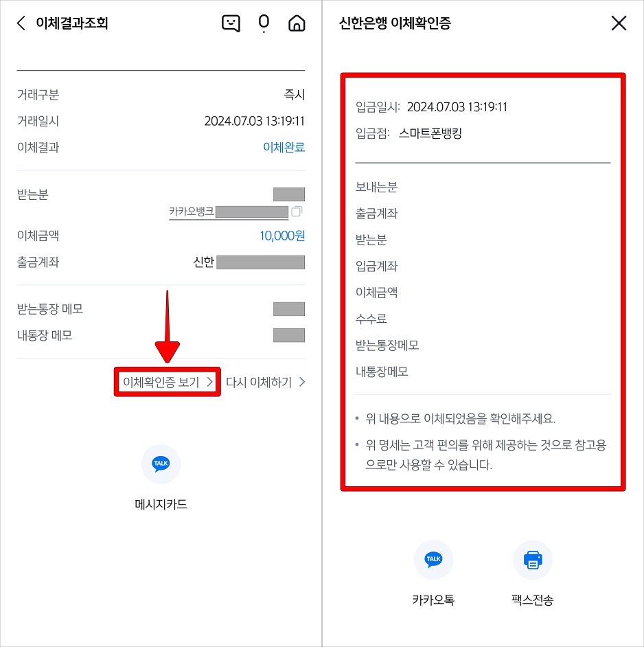Tap the 팩스전송 label text

click(533, 600)
